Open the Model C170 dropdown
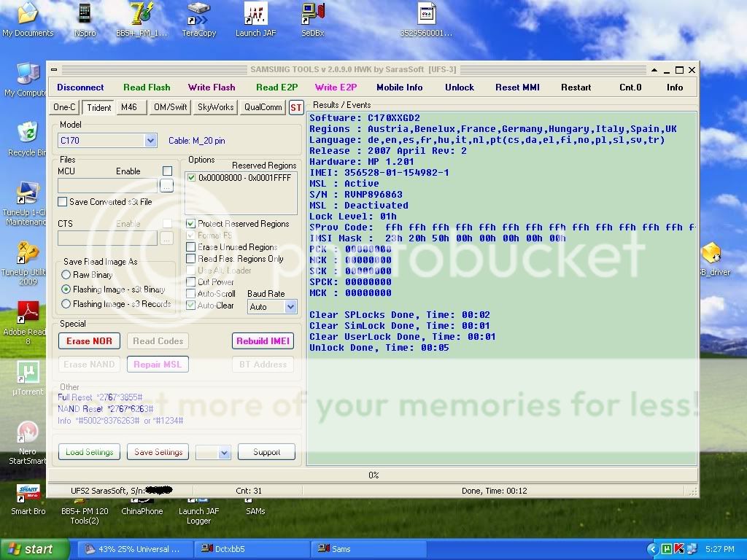The image size is (747, 560). (x=150, y=141)
